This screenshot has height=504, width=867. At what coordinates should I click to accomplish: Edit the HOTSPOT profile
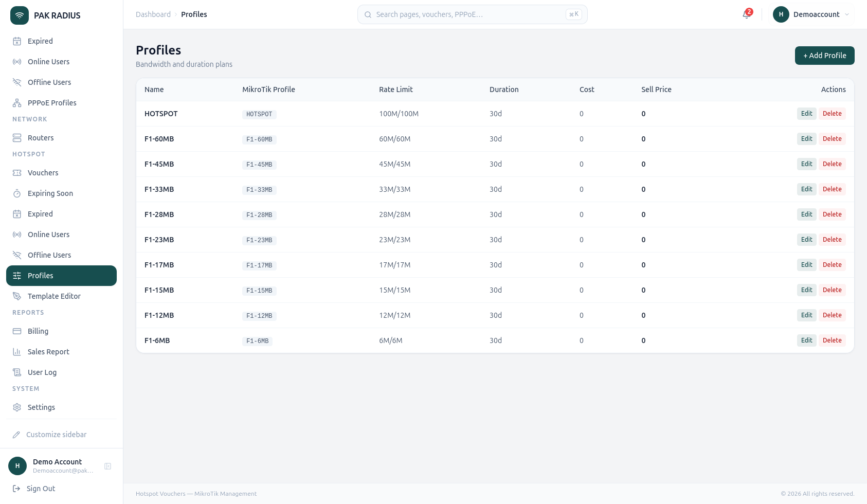click(x=807, y=114)
